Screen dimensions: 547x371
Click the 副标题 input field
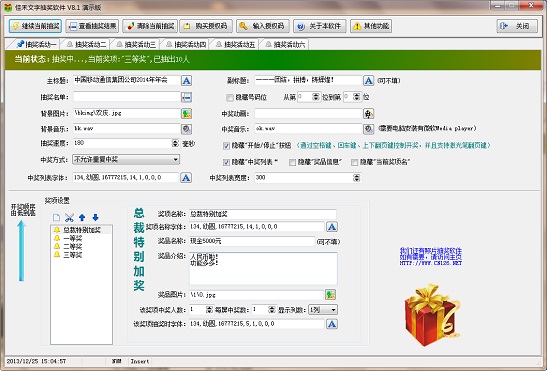click(x=308, y=80)
